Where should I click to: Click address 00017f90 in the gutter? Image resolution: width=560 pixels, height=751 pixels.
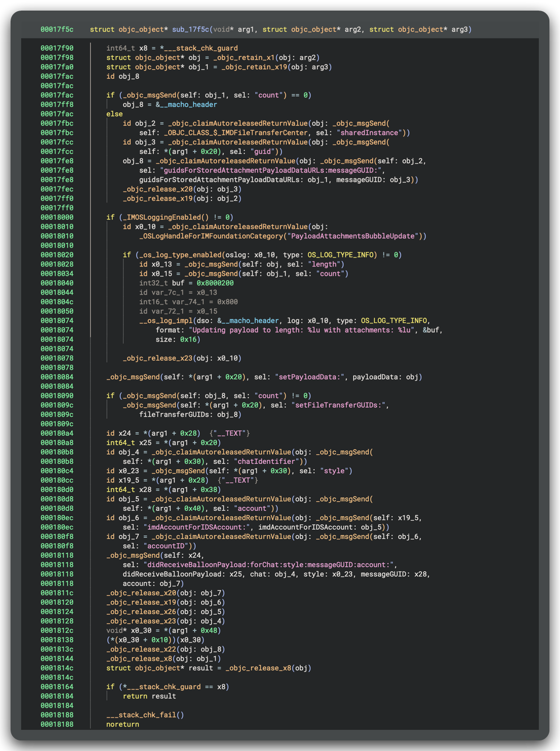coord(57,48)
